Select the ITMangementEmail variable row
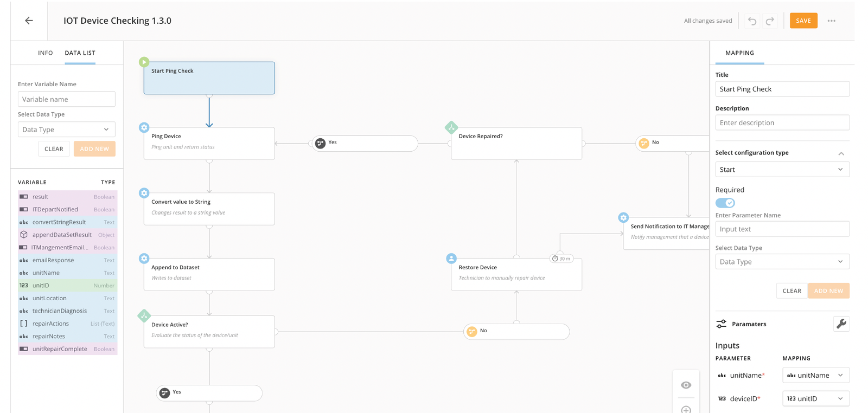Image resolution: width=868 pixels, height=413 pixels. [x=68, y=248]
